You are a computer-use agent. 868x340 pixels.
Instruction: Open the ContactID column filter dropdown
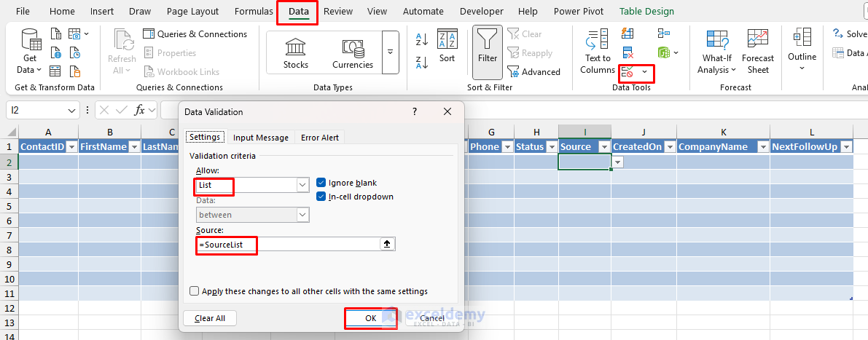pyautogui.click(x=71, y=147)
